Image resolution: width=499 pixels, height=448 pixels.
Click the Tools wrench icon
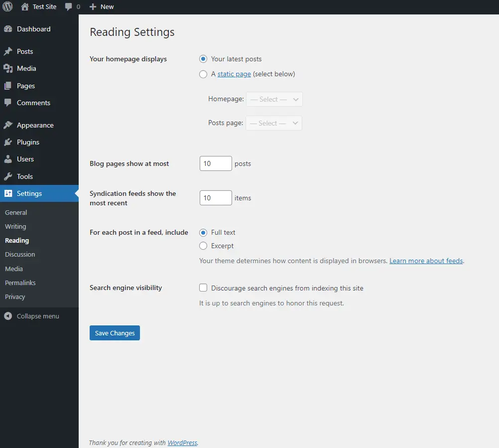[8, 176]
